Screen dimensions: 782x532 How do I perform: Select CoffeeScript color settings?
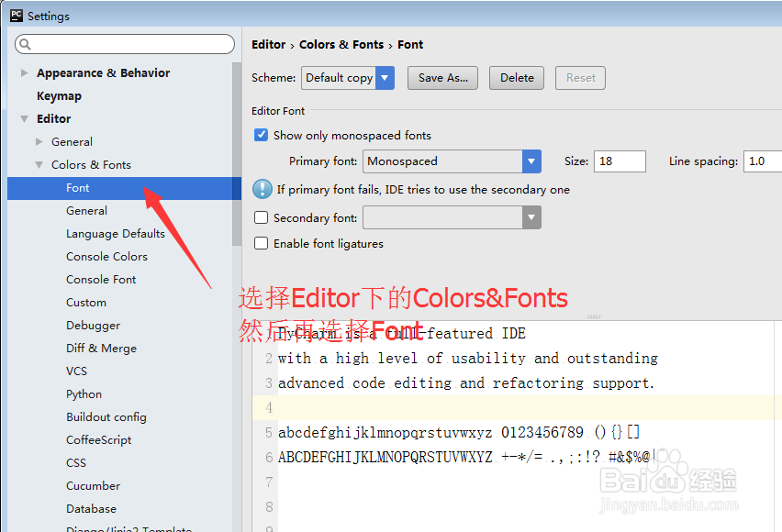point(99,440)
